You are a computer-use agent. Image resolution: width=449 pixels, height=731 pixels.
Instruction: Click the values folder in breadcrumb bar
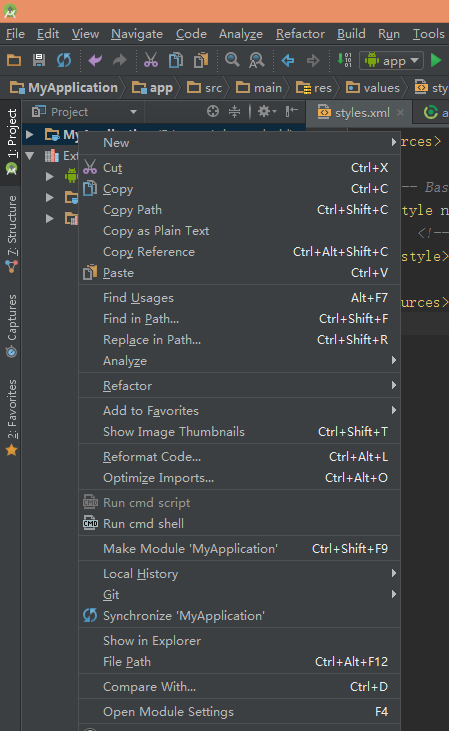373,88
